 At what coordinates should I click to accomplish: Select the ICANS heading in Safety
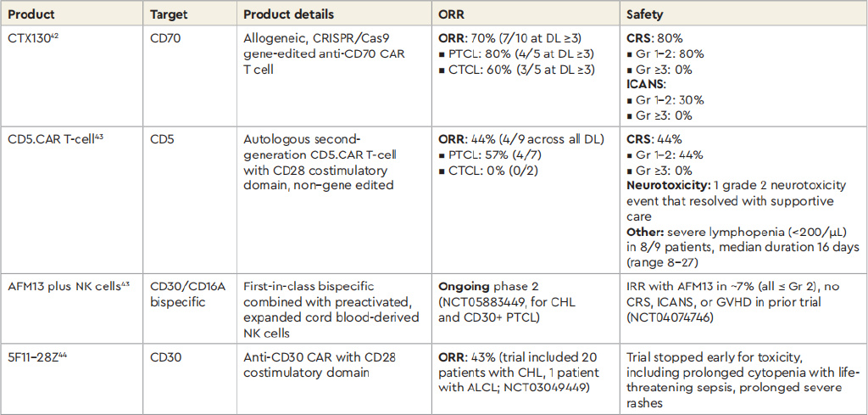pos(645,86)
